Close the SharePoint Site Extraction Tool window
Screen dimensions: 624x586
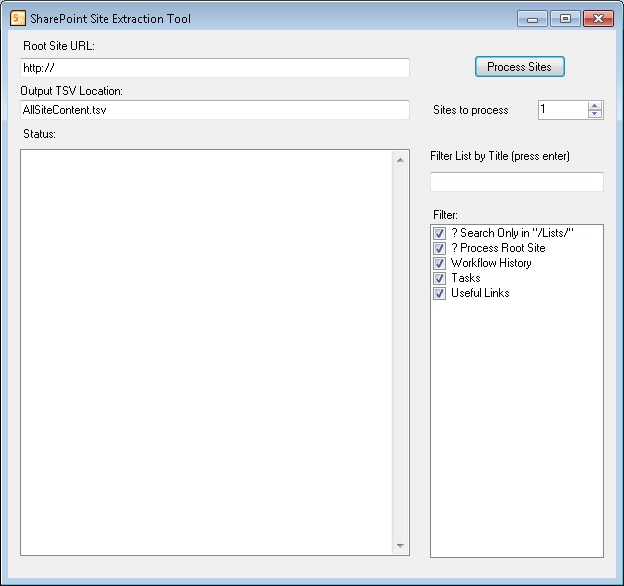[x=598, y=19]
